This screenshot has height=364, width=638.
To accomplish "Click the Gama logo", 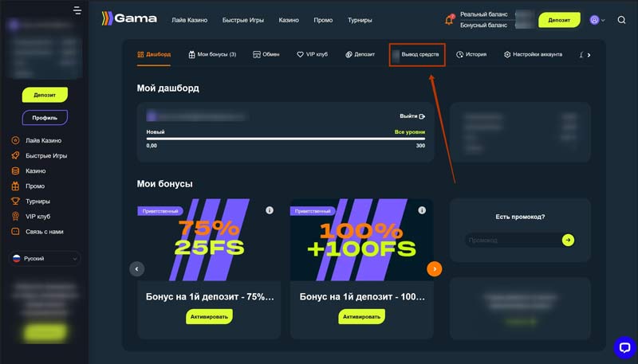I will point(129,18).
